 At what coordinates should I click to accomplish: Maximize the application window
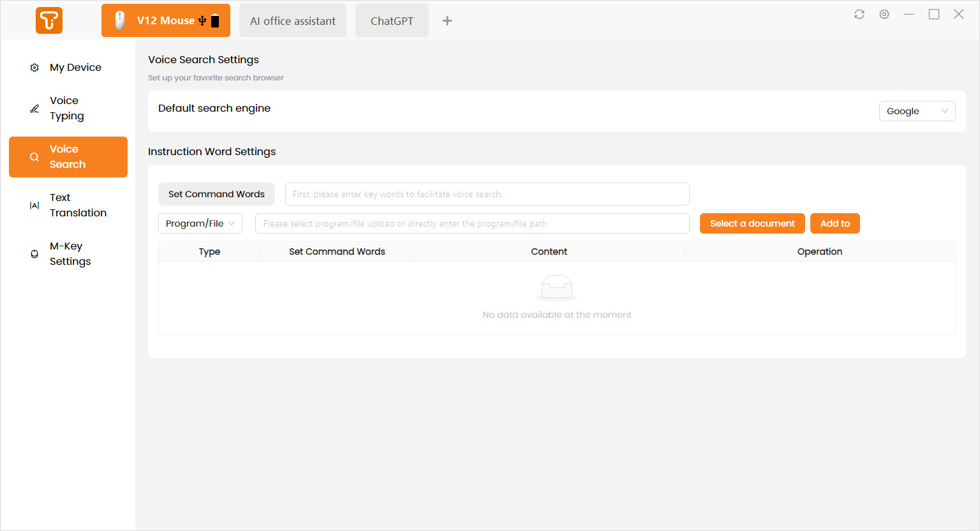click(934, 14)
